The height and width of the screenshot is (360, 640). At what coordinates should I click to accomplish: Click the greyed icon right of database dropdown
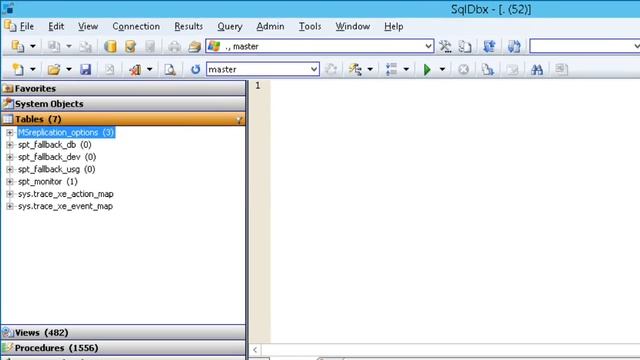331,69
